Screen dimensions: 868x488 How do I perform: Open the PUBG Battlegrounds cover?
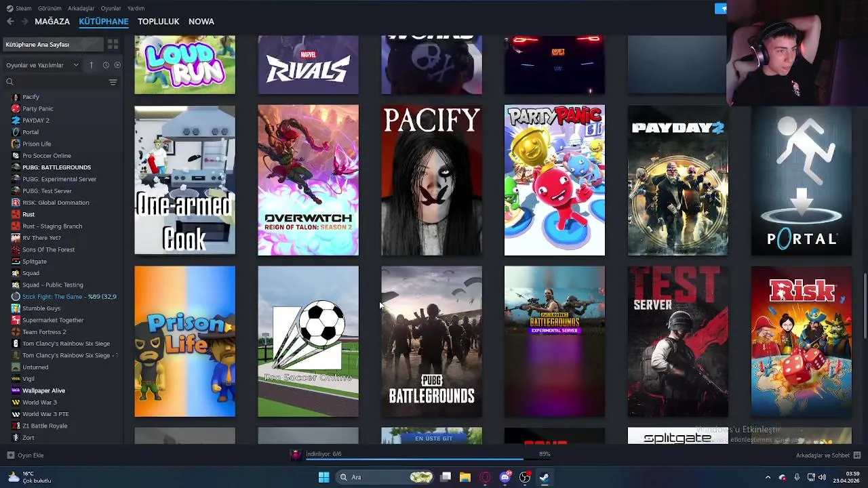431,342
